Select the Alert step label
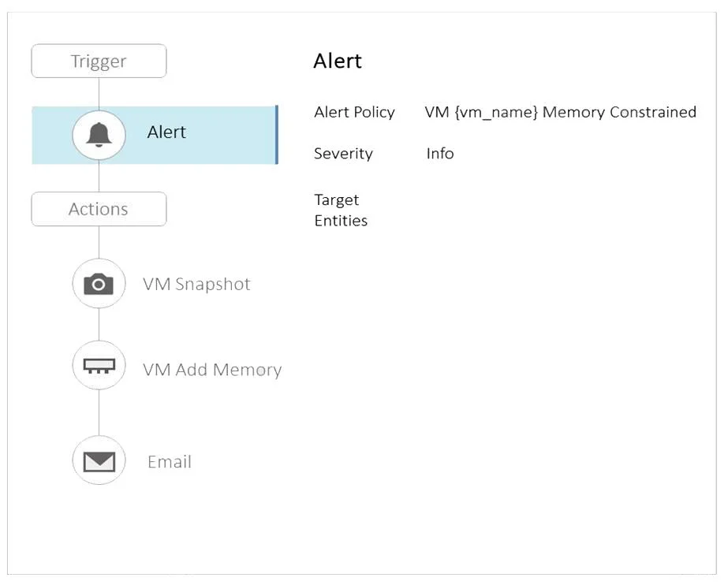Screen dimensions: 728x585 tap(166, 132)
